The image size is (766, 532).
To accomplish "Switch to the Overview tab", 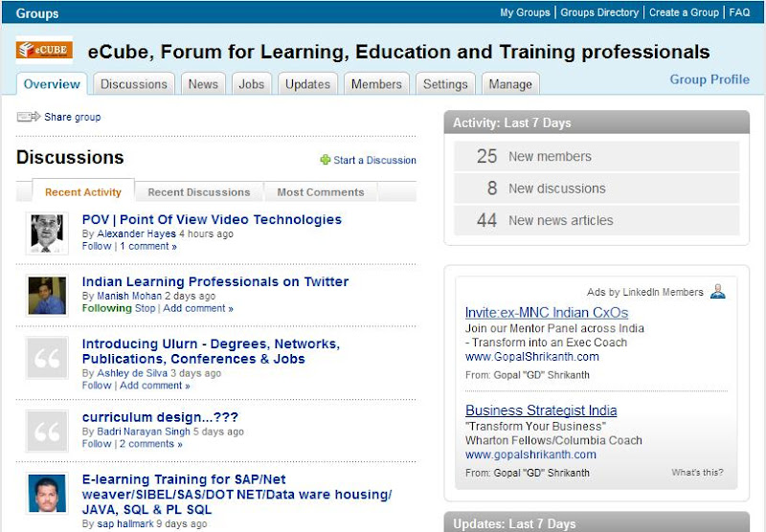I will 52,84.
